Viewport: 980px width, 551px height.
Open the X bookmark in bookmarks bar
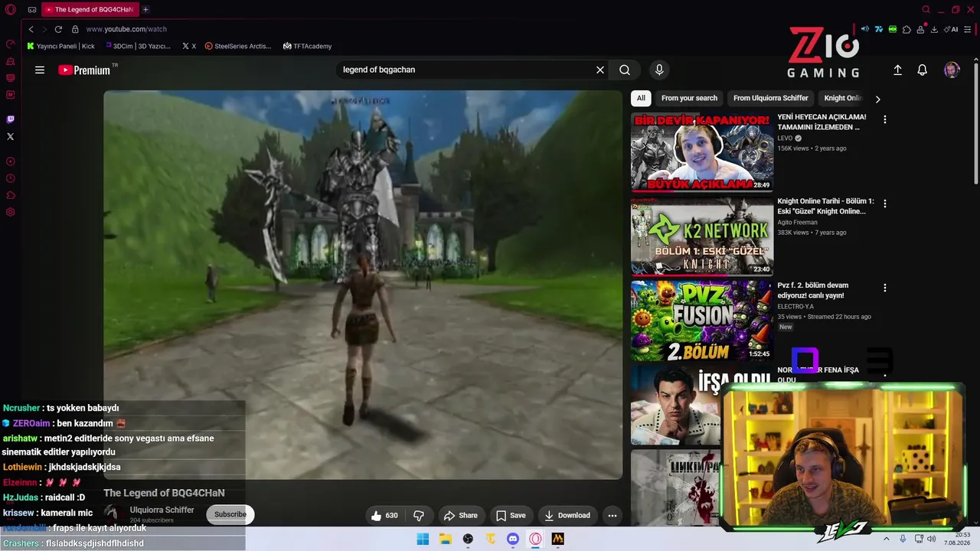[189, 46]
